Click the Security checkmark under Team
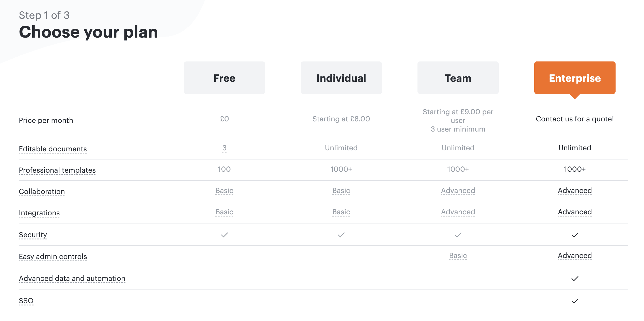 coord(458,235)
